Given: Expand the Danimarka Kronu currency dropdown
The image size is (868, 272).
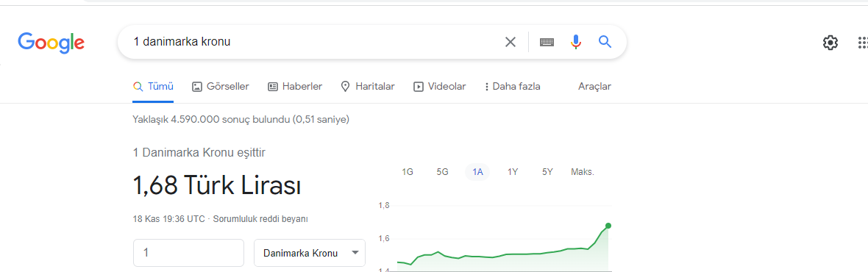Looking at the screenshot, I should tap(310, 253).
